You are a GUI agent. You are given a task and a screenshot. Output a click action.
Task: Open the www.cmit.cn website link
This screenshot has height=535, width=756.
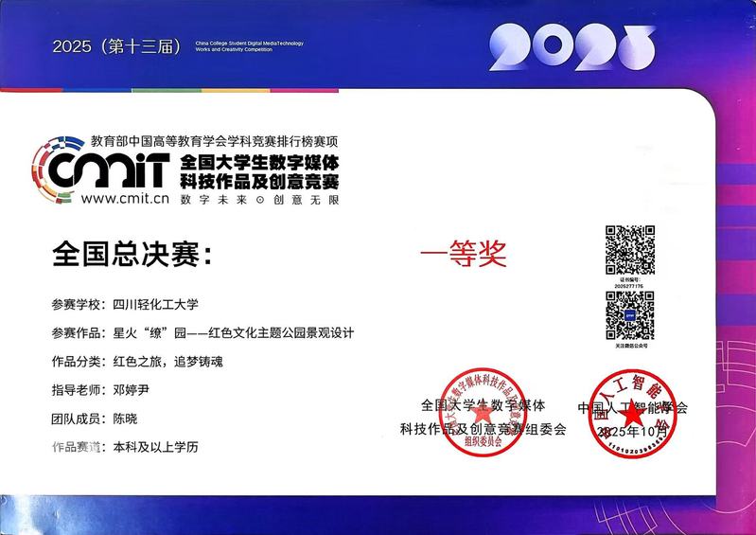(x=124, y=199)
